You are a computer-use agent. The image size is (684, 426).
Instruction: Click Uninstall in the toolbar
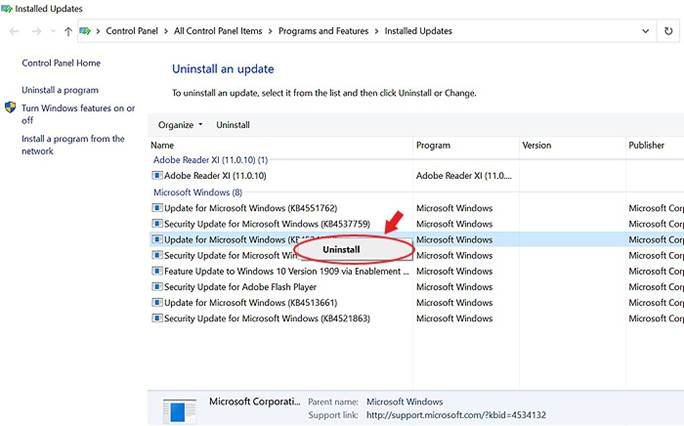233,125
